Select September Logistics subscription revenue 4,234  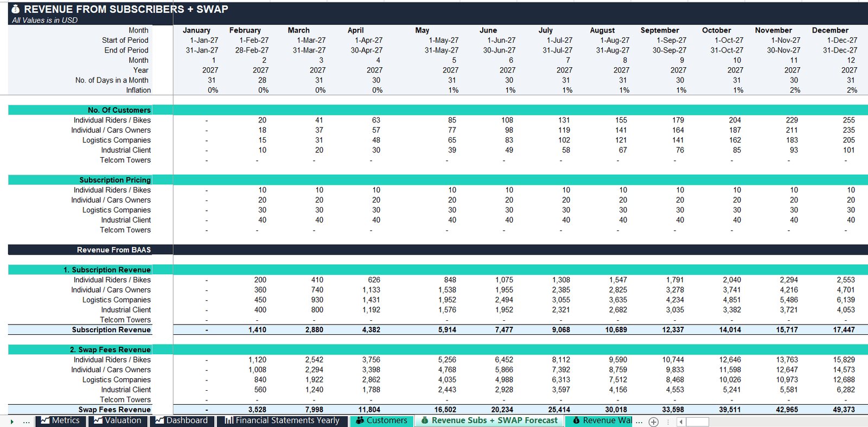(675, 300)
